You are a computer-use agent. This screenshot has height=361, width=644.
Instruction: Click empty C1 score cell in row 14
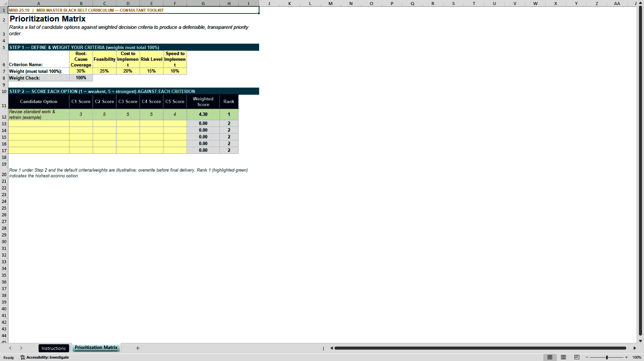coord(81,130)
